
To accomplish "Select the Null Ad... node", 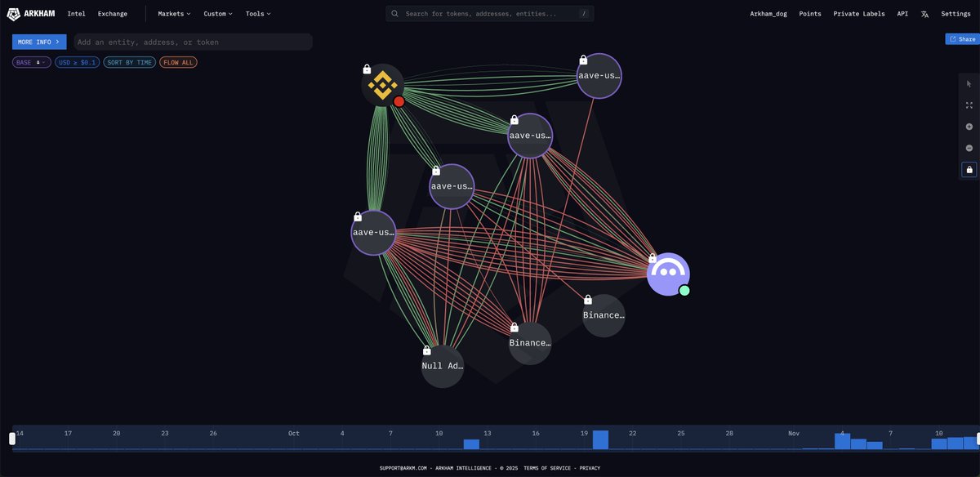I will pos(443,366).
